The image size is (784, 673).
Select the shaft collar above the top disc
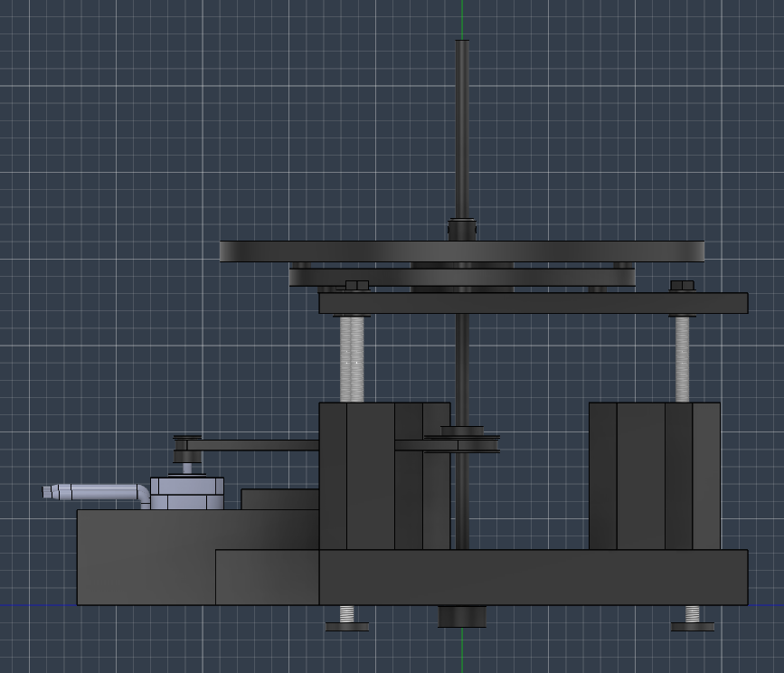(x=462, y=229)
